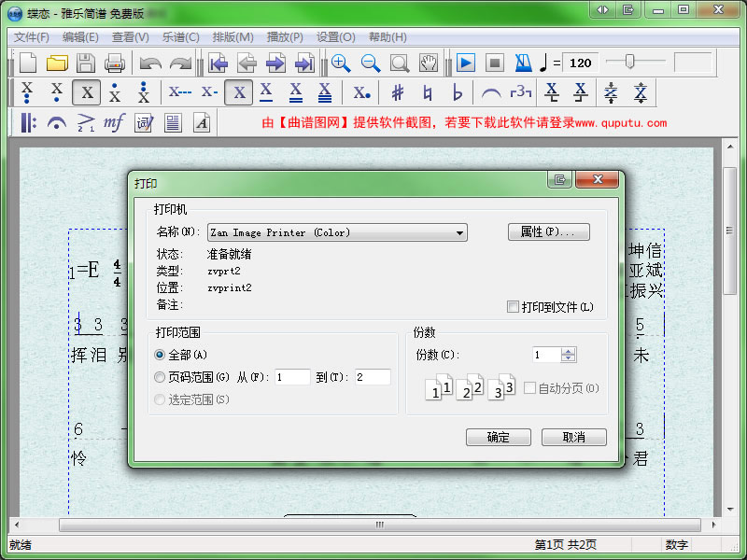Viewport: 747px width, 560px height.
Task: Open the folder icon to load a file
Action: (57, 63)
